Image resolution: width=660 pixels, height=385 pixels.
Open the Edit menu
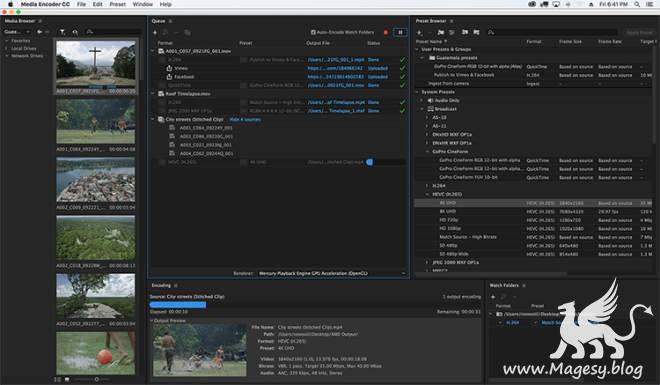[x=98, y=4]
